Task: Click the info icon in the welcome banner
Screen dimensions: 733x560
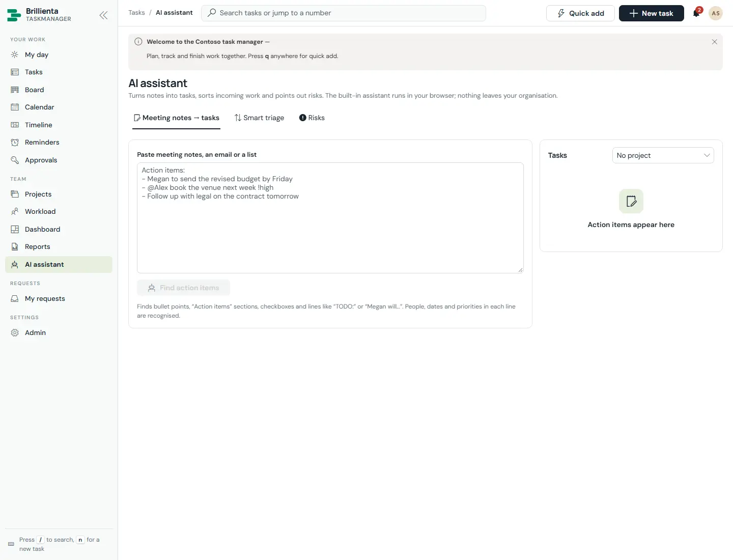Action: 138,42
